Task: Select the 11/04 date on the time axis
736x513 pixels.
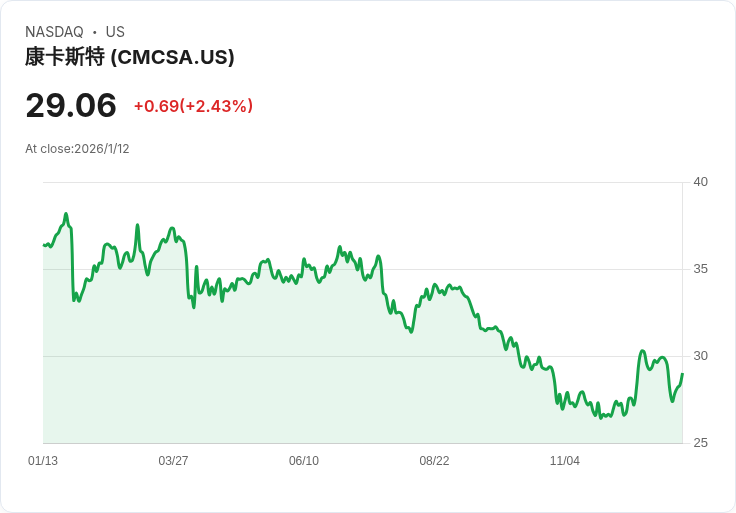Action: click(x=565, y=461)
